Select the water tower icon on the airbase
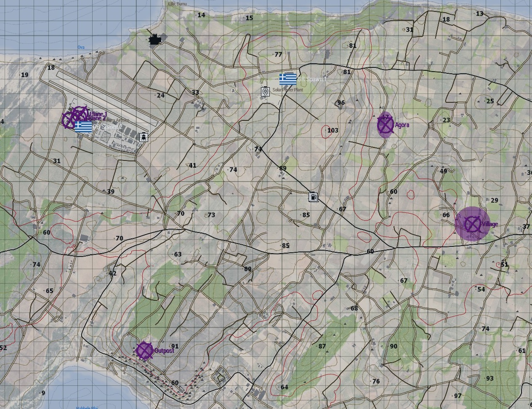Viewport: 532px width, 409px height. [144, 137]
